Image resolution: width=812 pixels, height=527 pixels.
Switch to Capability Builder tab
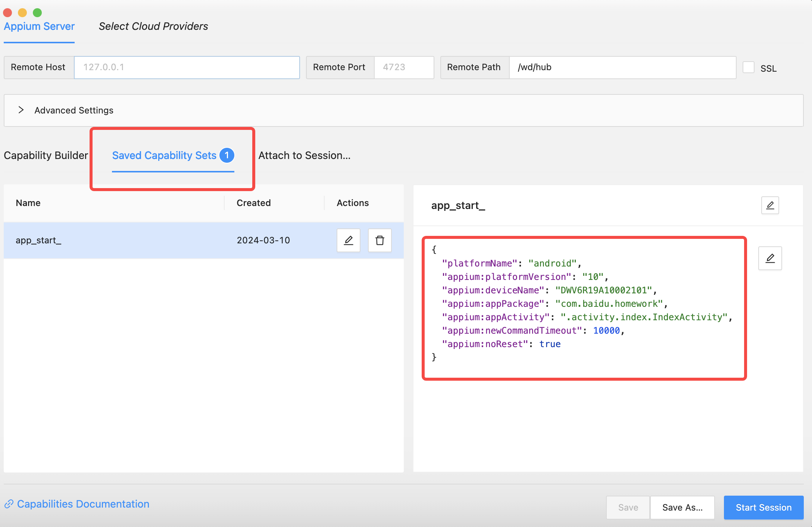[x=46, y=155]
